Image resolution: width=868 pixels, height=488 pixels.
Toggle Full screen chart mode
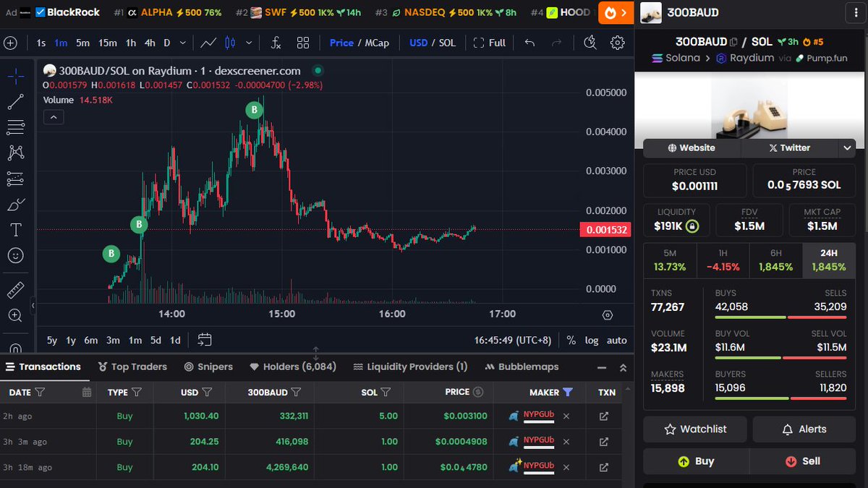(x=490, y=43)
